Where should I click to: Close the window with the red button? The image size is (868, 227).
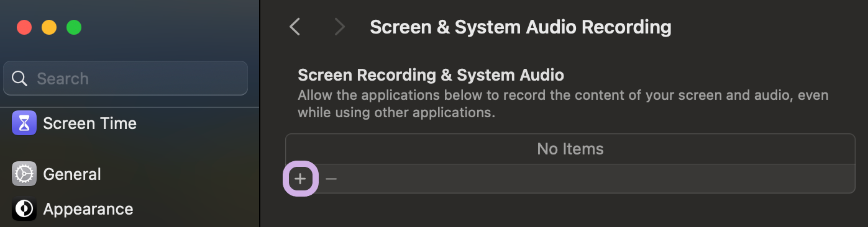24,27
